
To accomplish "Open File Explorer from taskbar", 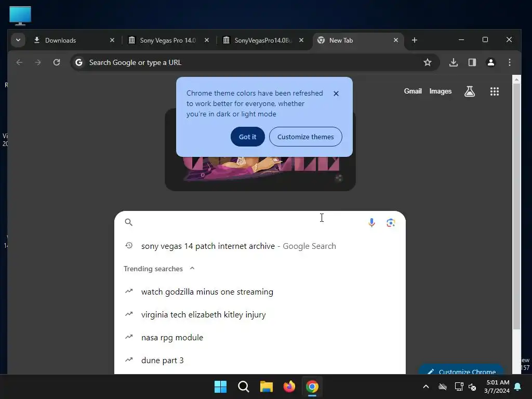I will pos(267,387).
